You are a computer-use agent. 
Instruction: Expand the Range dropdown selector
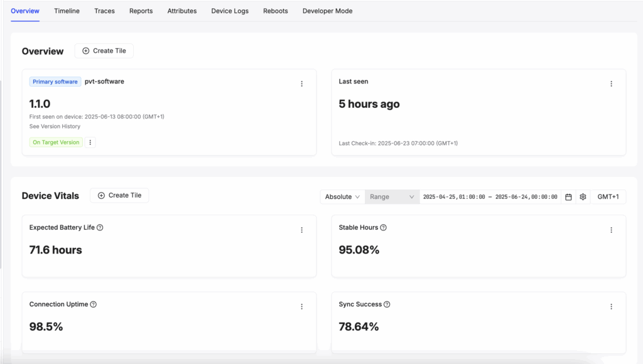pyautogui.click(x=392, y=197)
